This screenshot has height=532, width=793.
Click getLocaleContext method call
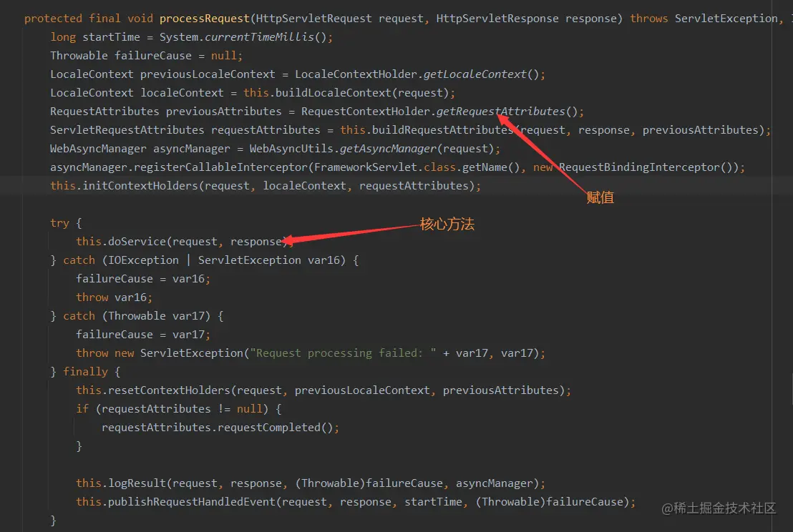(475, 74)
